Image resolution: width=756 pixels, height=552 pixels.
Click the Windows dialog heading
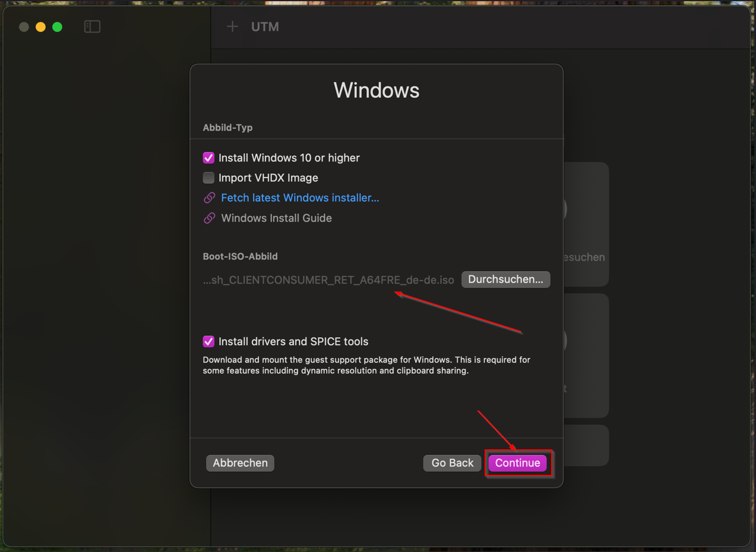377,90
